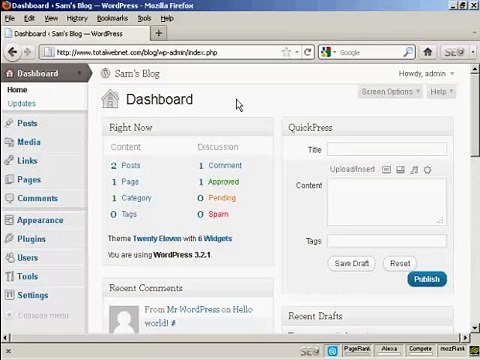Screen dimensions: 480x360
Task: Click the Approved comments link
Action: [223, 182]
